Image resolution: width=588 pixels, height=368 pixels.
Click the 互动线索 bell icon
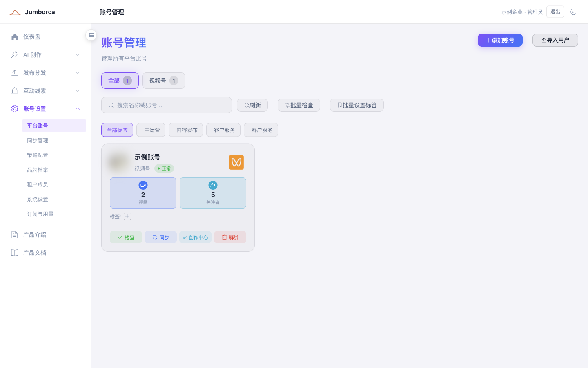point(15,91)
